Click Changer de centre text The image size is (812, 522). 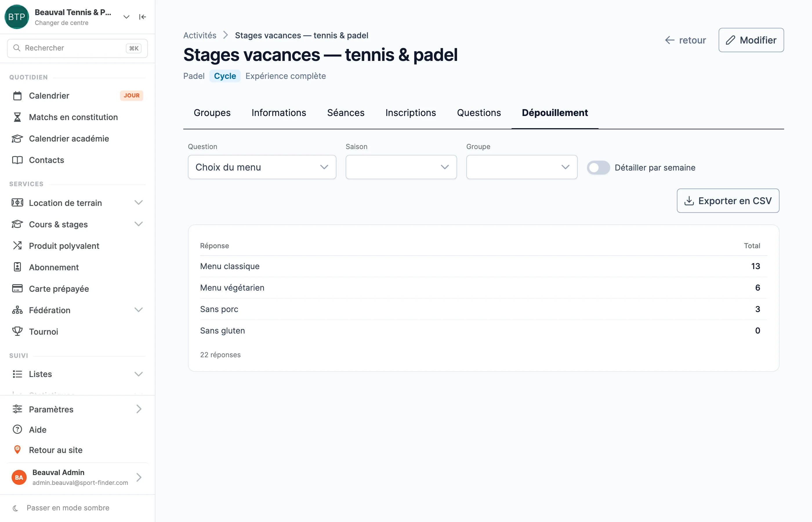click(x=61, y=23)
